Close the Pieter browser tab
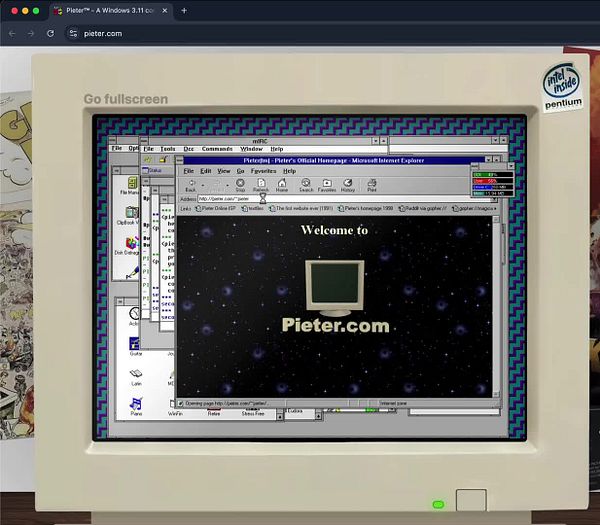The width and height of the screenshot is (600, 525). tap(165, 11)
